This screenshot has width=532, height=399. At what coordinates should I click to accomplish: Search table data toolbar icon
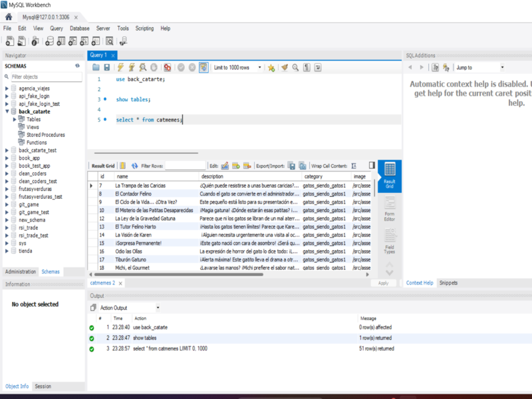coord(109,41)
